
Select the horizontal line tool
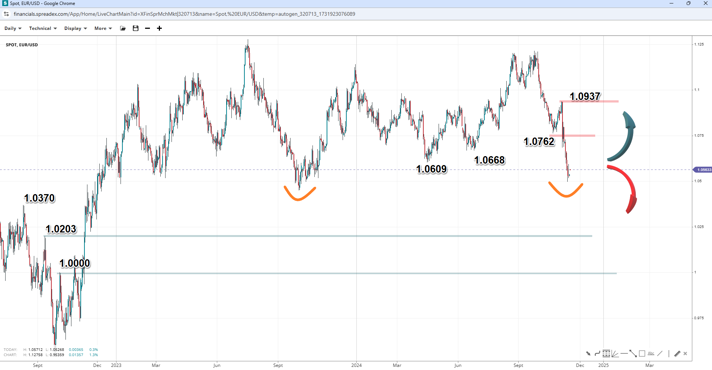pos(624,353)
